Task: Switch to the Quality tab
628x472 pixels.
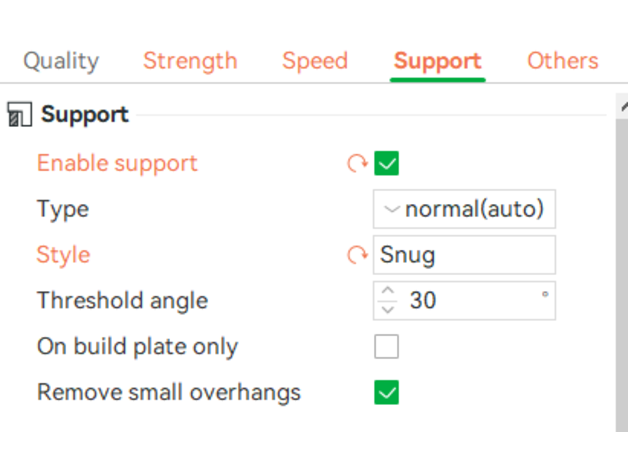Action: (x=61, y=61)
